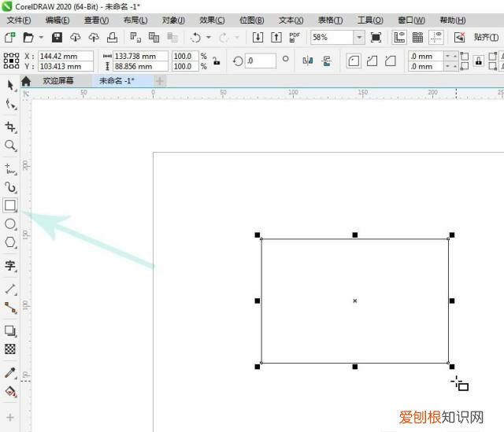Select the Rectangle tool
Viewport: 504px width, 432px height.
pyautogui.click(x=10, y=205)
